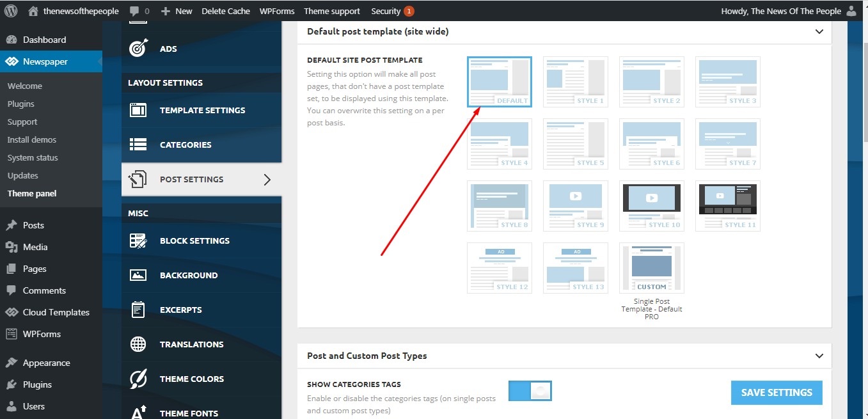868x419 pixels.
Task: Select Style 1 post template
Action: (575, 82)
